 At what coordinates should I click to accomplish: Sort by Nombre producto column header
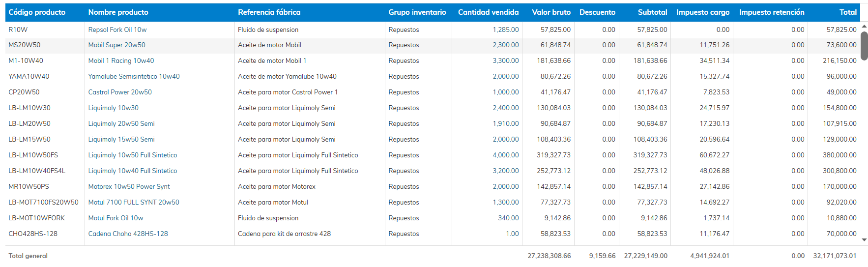[x=118, y=12]
